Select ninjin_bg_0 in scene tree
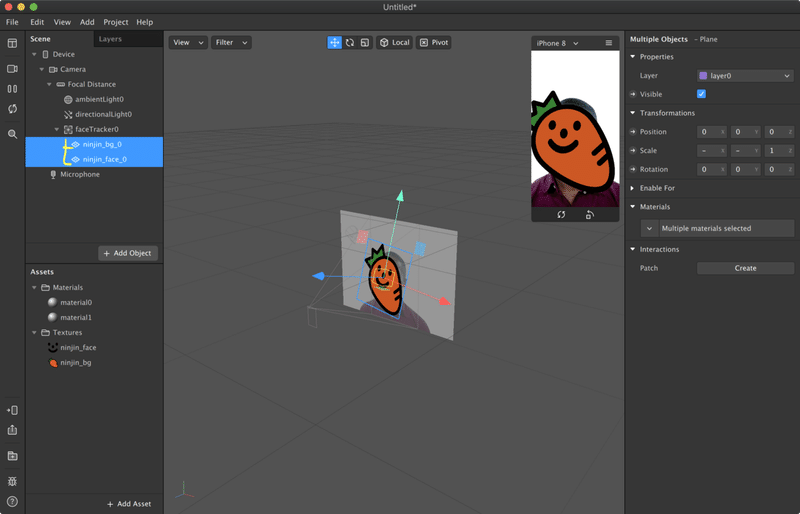 [x=94, y=144]
